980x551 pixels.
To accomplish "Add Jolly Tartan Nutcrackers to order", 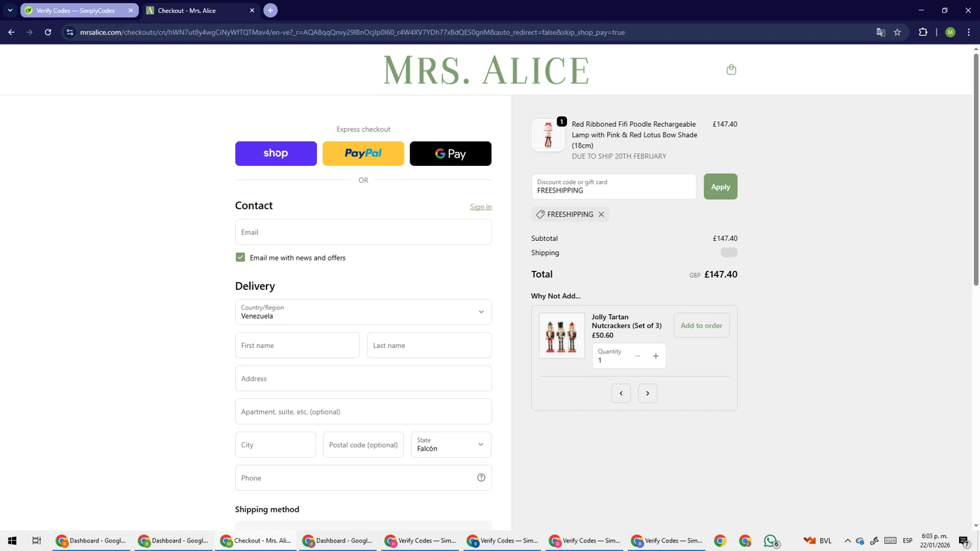I will point(701,325).
